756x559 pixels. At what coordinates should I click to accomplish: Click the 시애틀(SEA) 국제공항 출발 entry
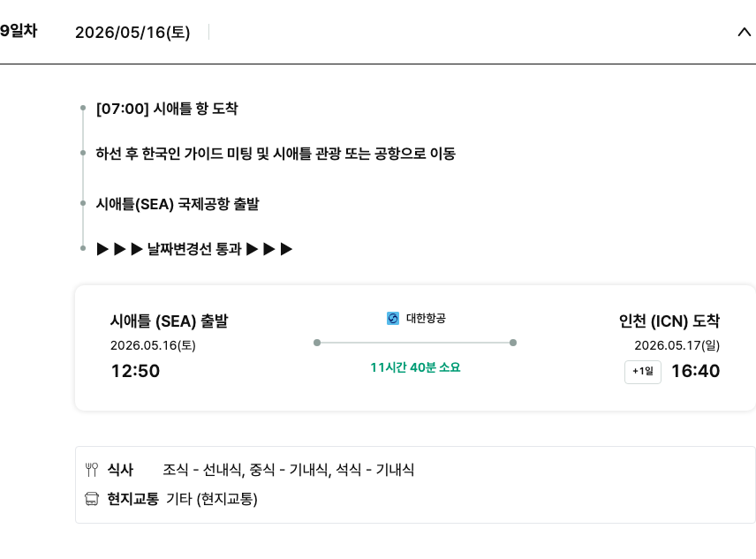(178, 204)
